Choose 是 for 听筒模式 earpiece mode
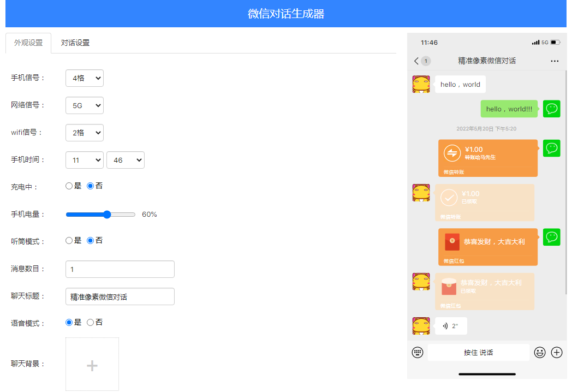This screenshot has height=392, width=572. (x=69, y=240)
